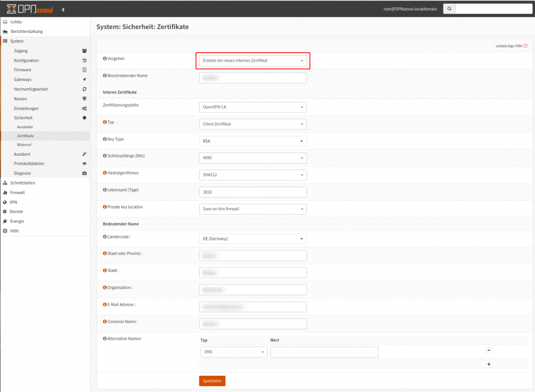Click the Konfiguration history icon
Screen dimensions: 535x392
pyautogui.click(x=83, y=60)
